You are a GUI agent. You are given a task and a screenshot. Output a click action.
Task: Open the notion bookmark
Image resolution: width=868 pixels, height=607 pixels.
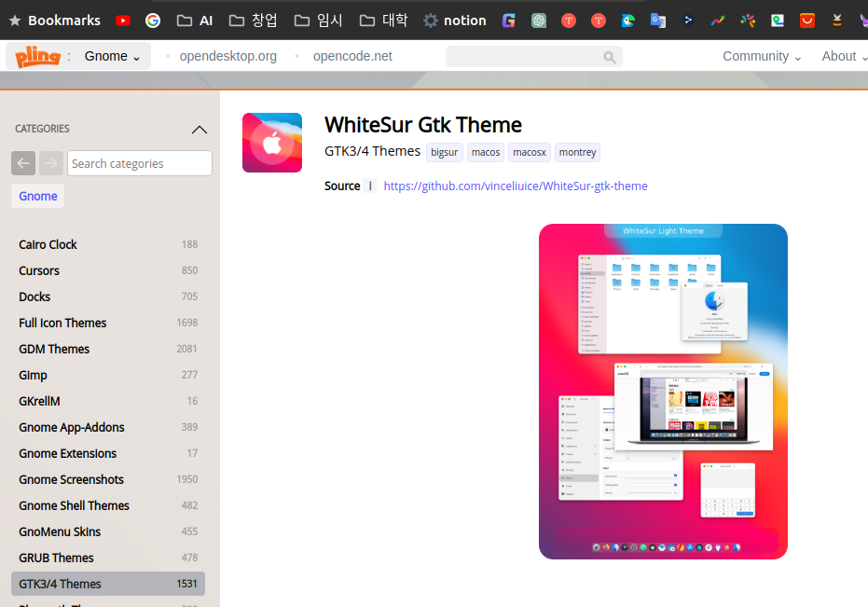click(455, 21)
